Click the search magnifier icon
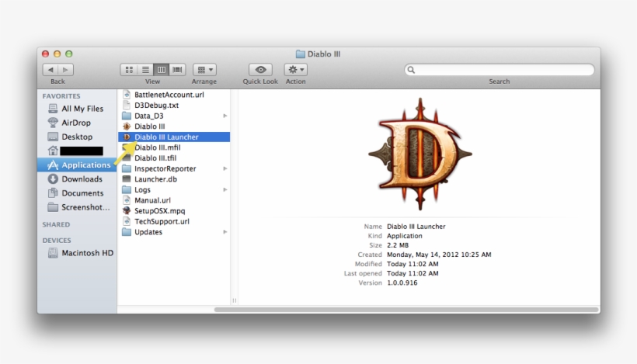 [x=411, y=70]
